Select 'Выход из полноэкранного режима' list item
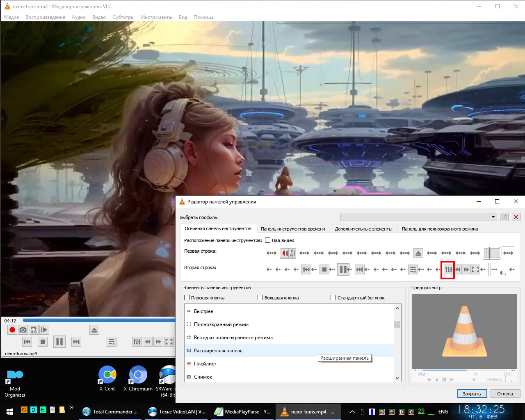The height and width of the screenshot is (420, 525). click(x=289, y=338)
